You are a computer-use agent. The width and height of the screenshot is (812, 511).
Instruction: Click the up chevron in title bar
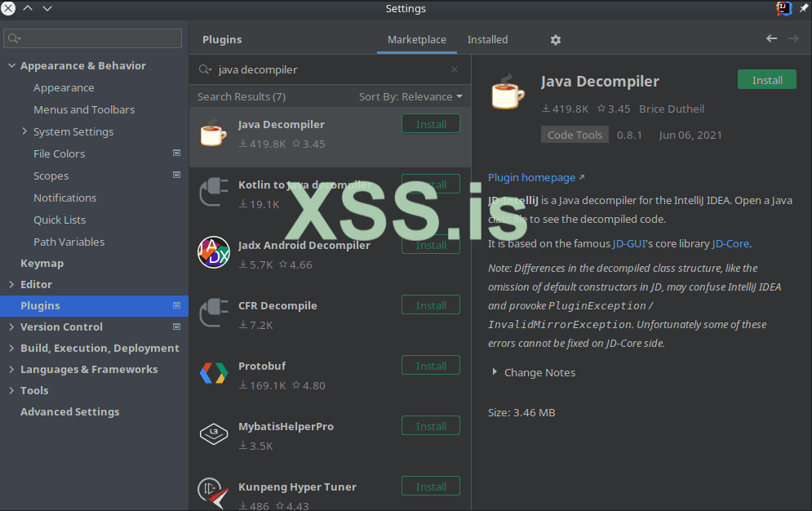click(28, 8)
